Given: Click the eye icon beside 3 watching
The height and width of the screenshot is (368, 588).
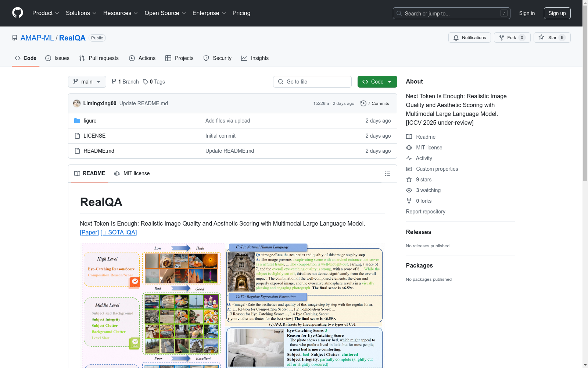Looking at the screenshot, I should click(x=409, y=190).
